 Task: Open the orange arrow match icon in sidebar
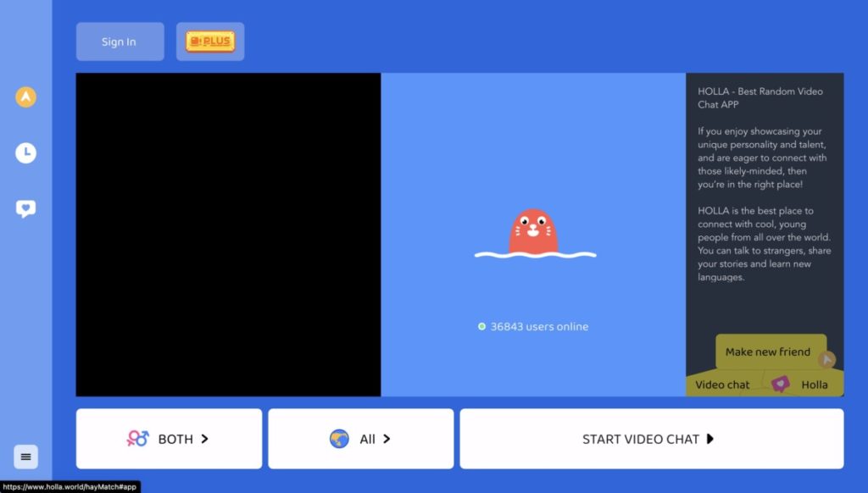pyautogui.click(x=25, y=97)
